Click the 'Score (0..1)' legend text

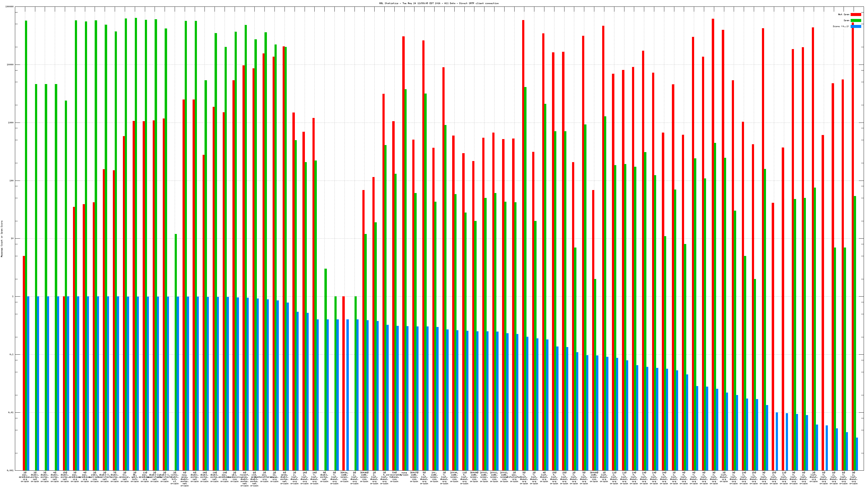[x=841, y=26]
